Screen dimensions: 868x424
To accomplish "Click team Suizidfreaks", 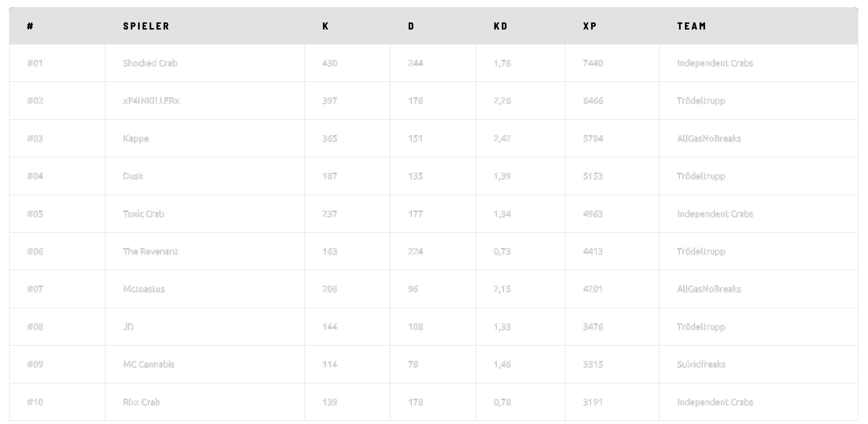I will coord(701,364).
